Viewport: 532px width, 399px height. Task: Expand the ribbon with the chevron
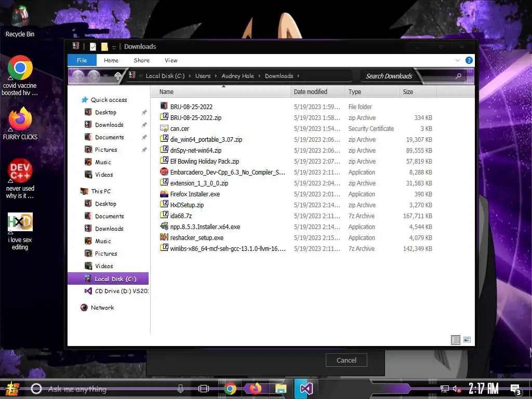pos(457,60)
